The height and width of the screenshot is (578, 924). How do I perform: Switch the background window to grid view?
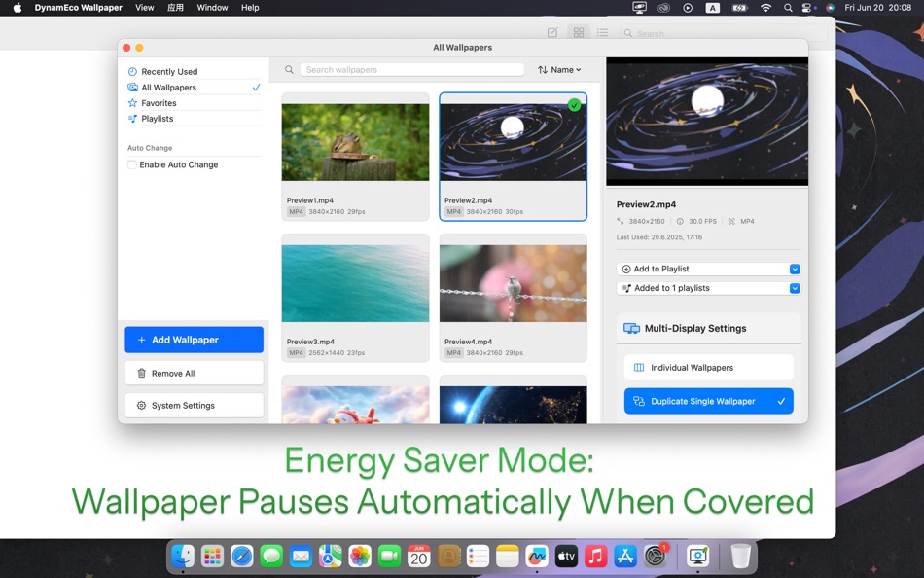pos(579,32)
